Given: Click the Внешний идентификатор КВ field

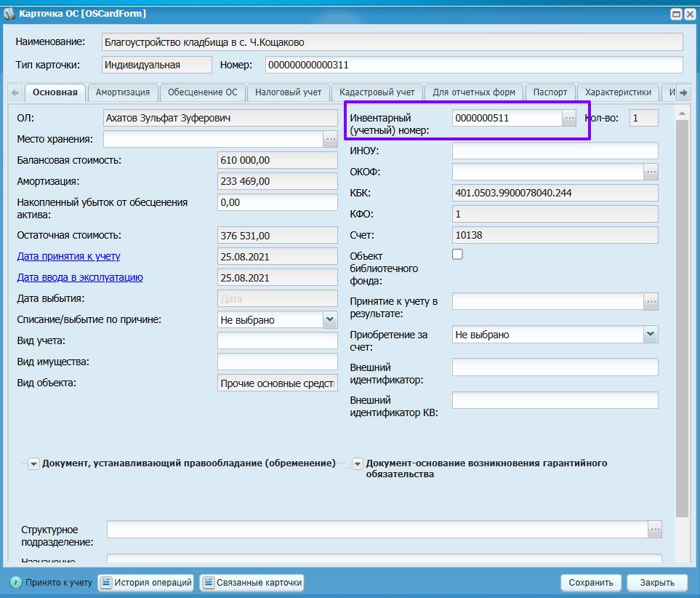Looking at the screenshot, I should (x=555, y=400).
